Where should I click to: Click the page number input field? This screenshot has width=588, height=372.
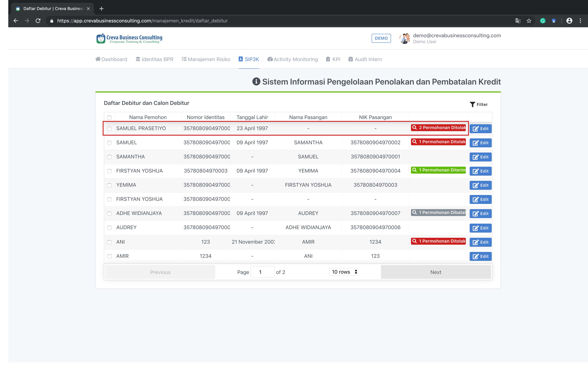(x=262, y=272)
